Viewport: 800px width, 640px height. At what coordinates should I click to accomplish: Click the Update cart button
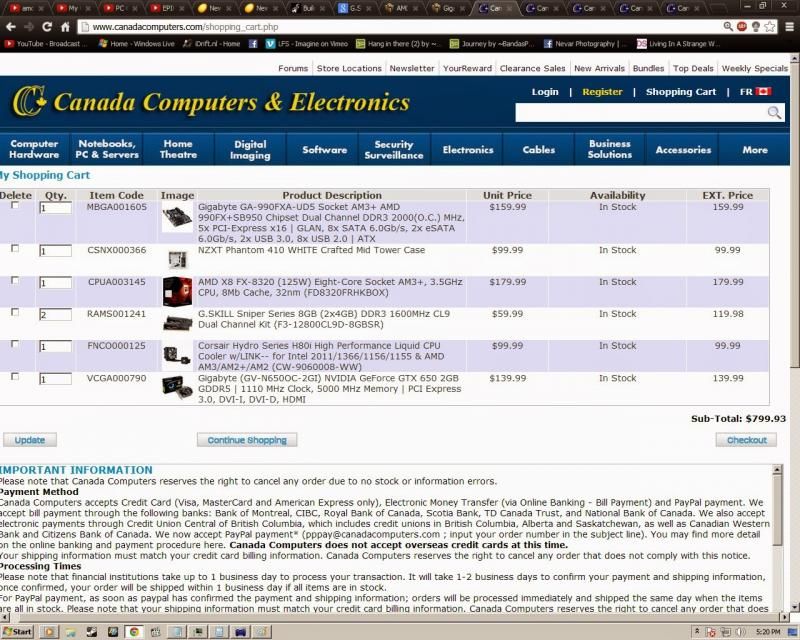(x=30, y=440)
